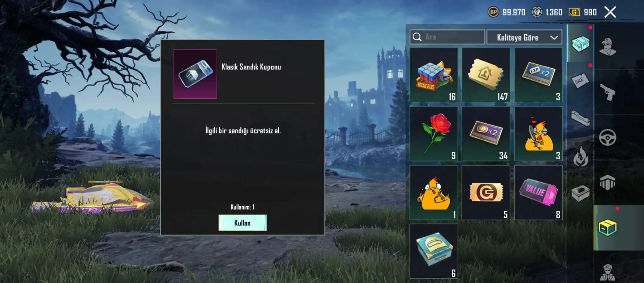644x283 pixels.
Task: Select the blue supply box item
Action: [x=434, y=251]
